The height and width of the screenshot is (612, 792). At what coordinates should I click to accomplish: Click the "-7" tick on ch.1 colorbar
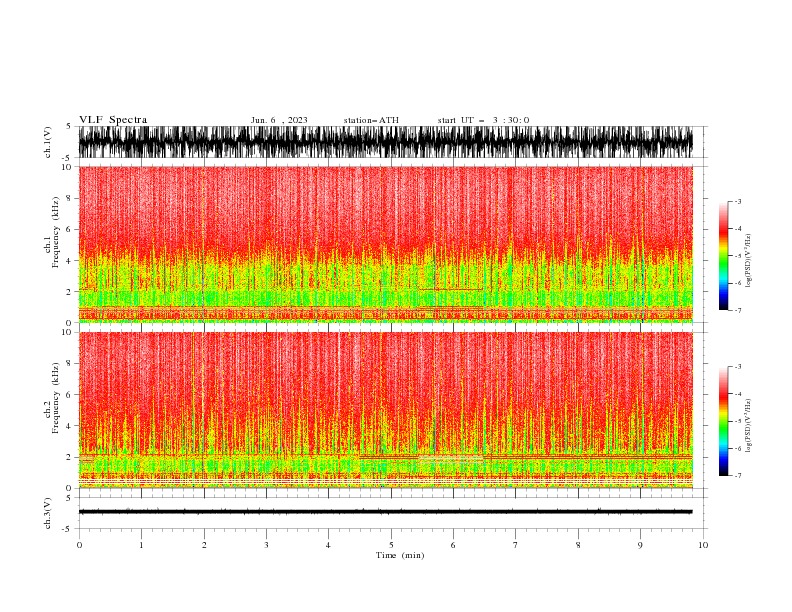[x=738, y=310]
